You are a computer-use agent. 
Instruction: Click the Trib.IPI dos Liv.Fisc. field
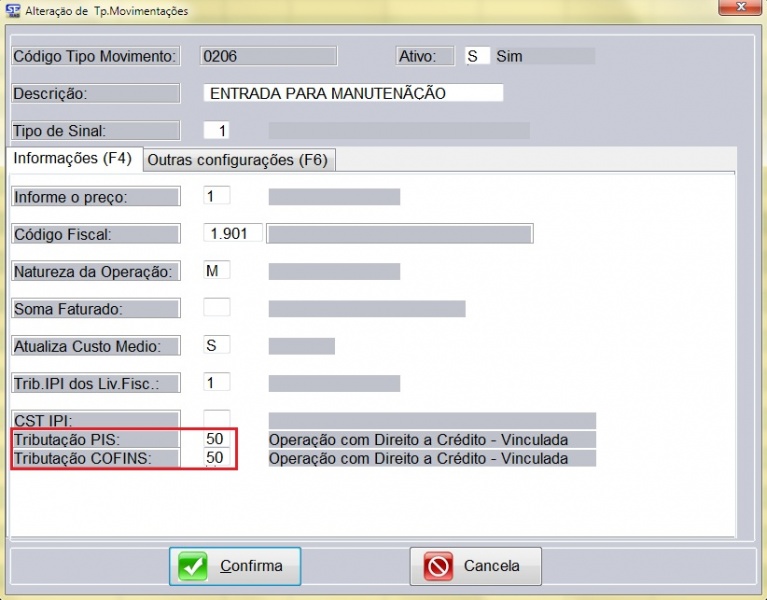tap(216, 382)
